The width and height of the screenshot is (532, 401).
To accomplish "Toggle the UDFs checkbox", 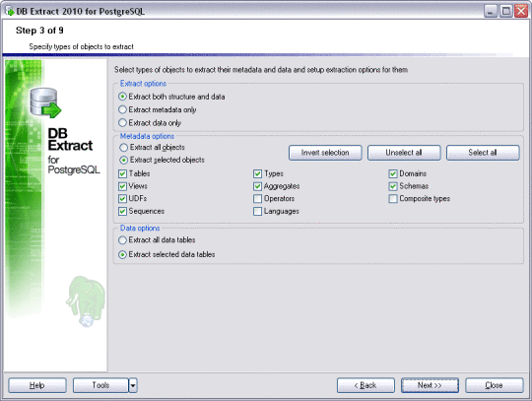I will [122, 199].
